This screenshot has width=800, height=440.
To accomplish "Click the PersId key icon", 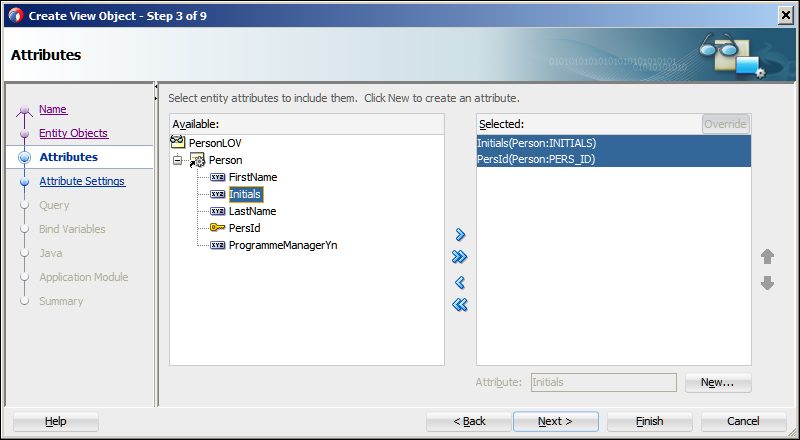I will 218,228.
